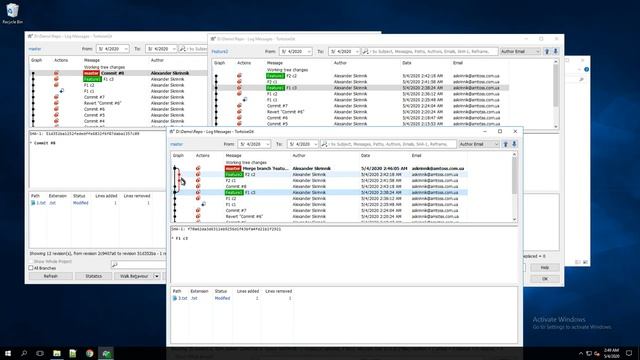
Task: Click the 3.txt file in left window
Action: pyautogui.click(x=38, y=203)
